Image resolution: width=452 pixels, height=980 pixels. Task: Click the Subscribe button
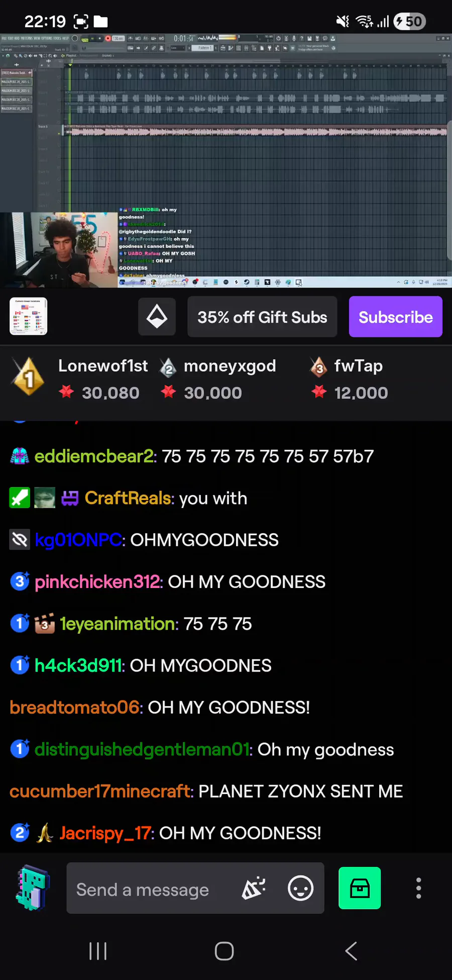point(396,317)
